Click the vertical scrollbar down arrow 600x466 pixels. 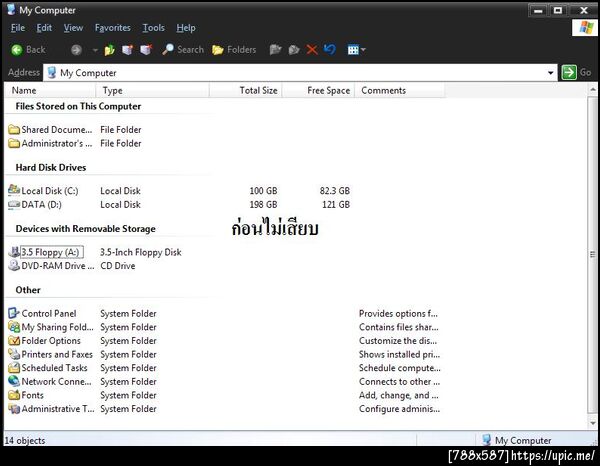tap(593, 424)
